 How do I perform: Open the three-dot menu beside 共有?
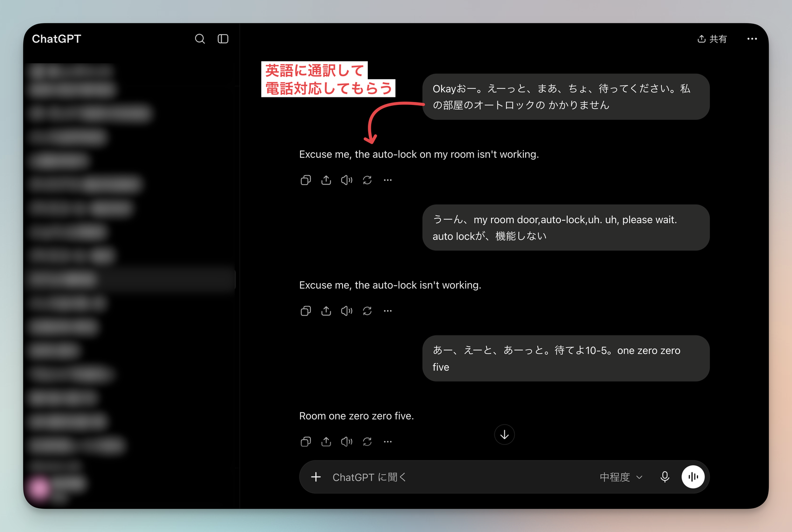coord(752,39)
